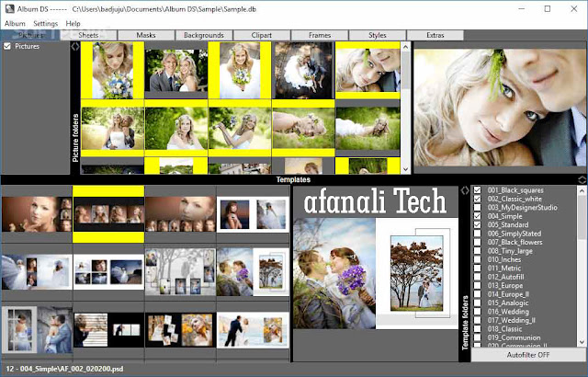This screenshot has height=377, width=588.
Task: Uncheck the 002_Classic_white checkbox
Action: pyautogui.click(x=477, y=199)
